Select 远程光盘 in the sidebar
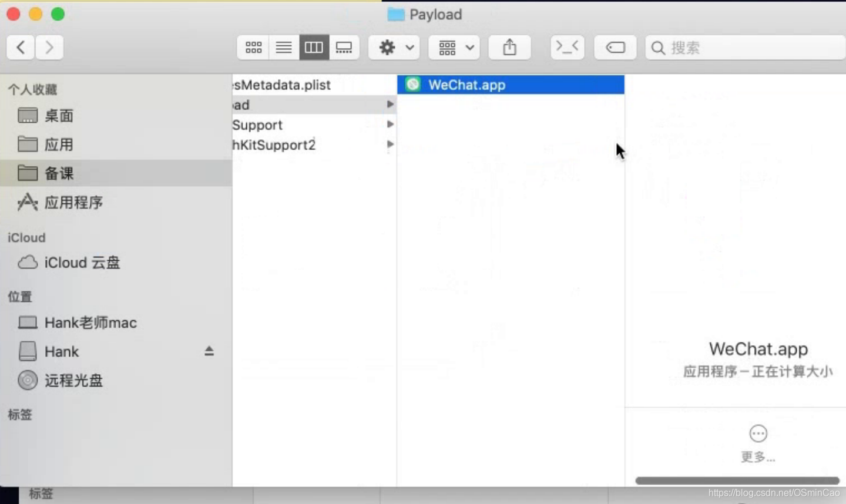Screen dimensions: 846x504 (x=116, y=381)
